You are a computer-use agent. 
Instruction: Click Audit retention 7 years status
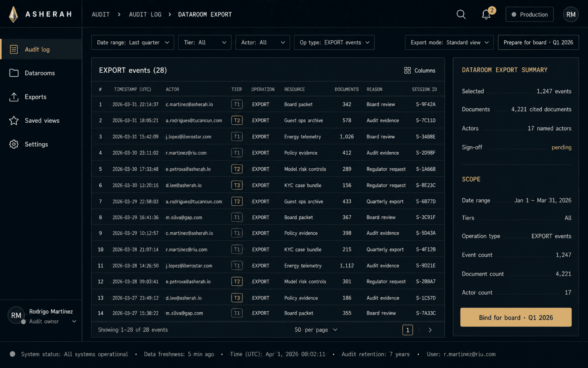click(375, 354)
